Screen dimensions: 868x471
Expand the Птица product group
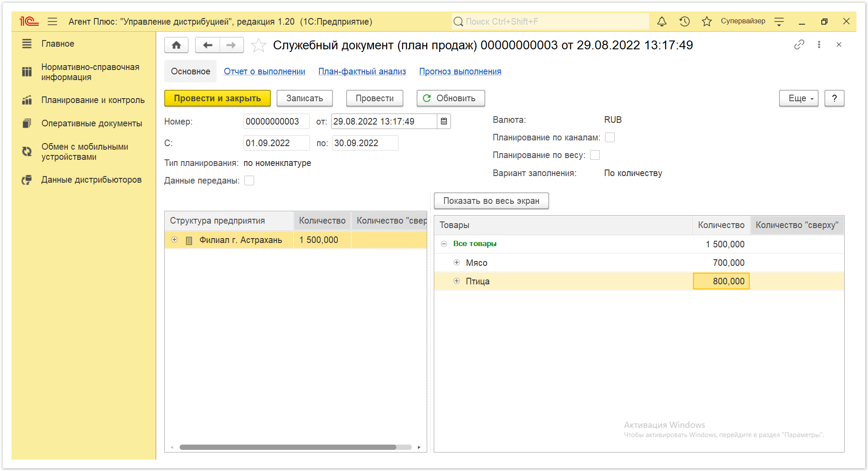coord(457,281)
